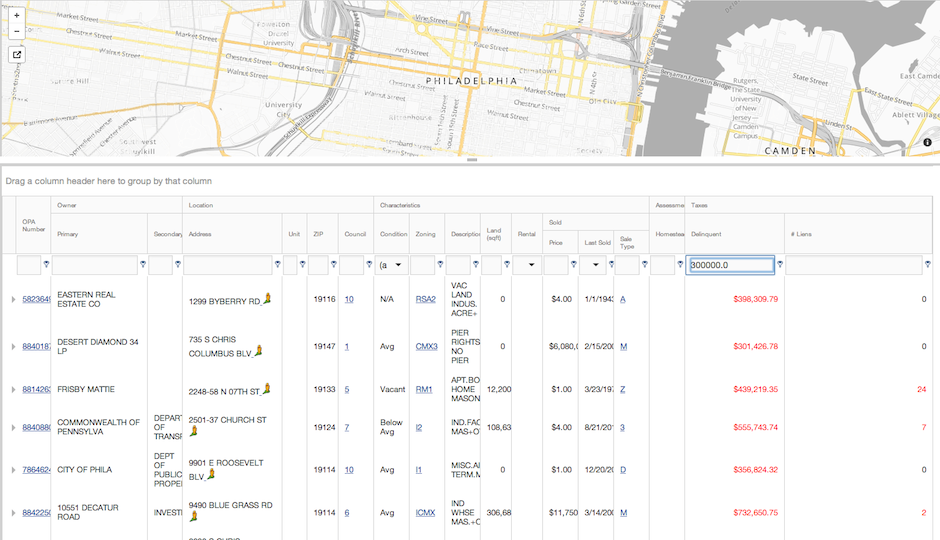Click street view pegman for 9490 Blue Grass Rd
This screenshot has height=540, width=940.
194,516
